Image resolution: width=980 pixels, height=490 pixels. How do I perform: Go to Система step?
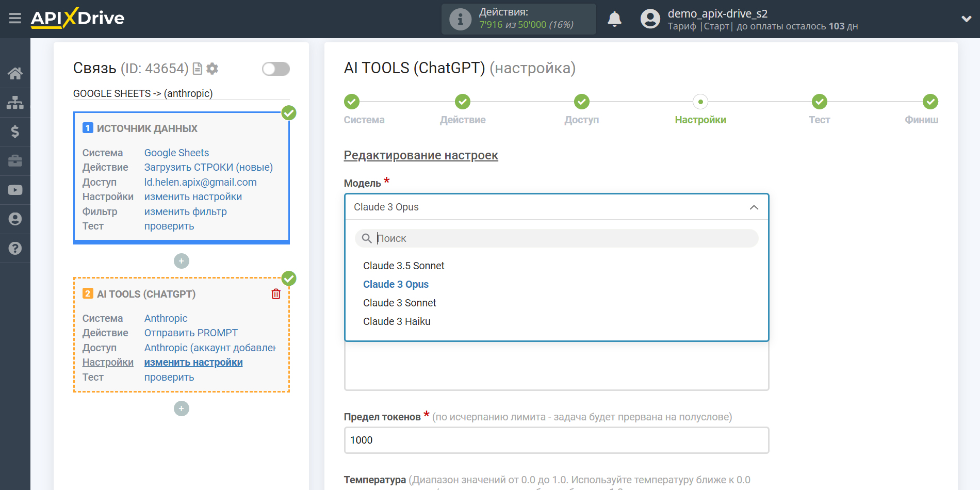(x=352, y=102)
